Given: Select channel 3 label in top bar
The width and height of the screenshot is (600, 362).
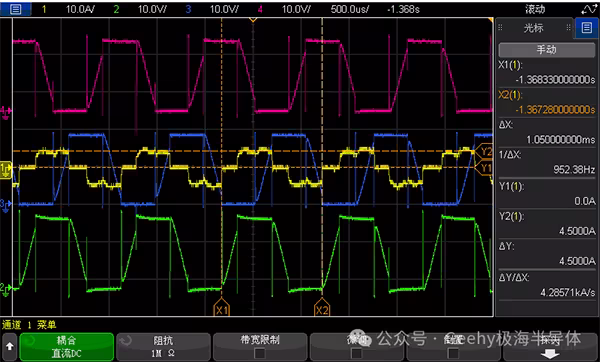Looking at the screenshot, I should [188, 9].
